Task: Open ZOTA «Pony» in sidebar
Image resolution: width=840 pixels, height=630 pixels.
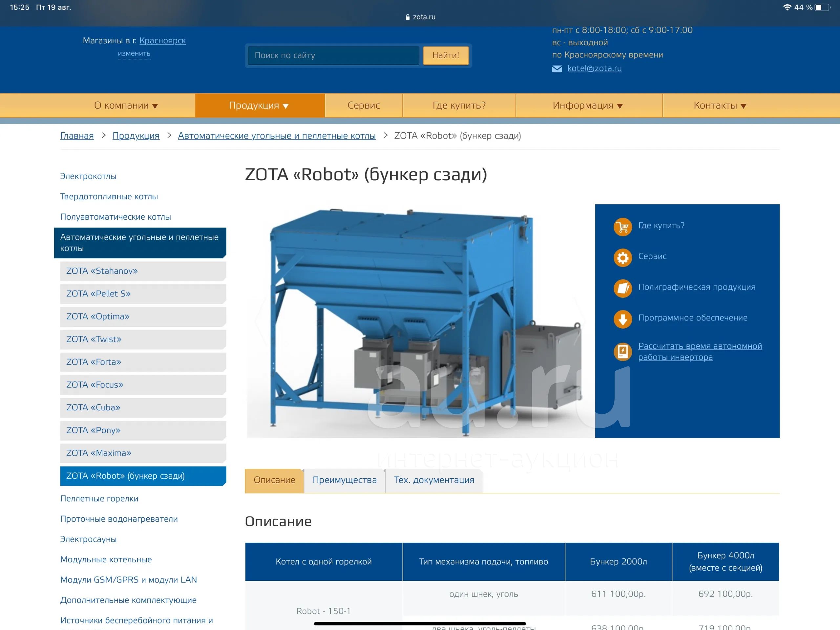Action: [x=143, y=430]
